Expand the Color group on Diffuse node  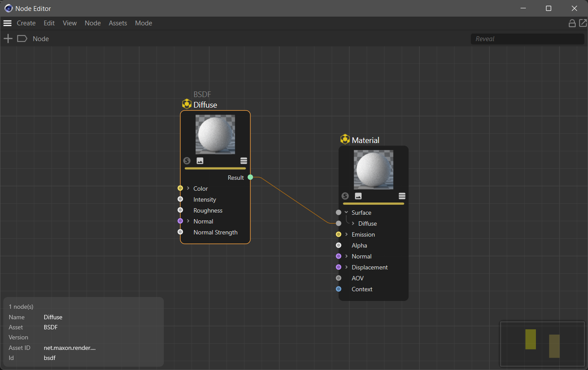188,188
